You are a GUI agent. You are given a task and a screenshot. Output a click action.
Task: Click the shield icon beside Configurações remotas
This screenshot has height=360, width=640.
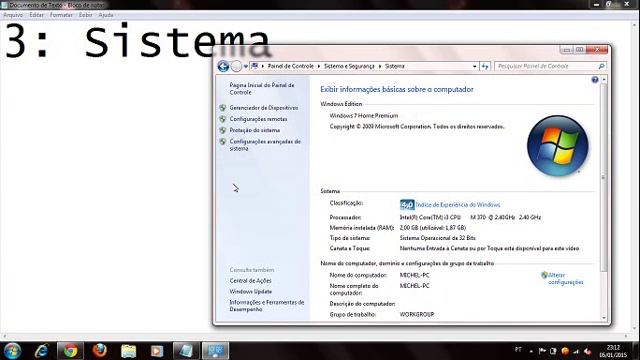coord(222,119)
